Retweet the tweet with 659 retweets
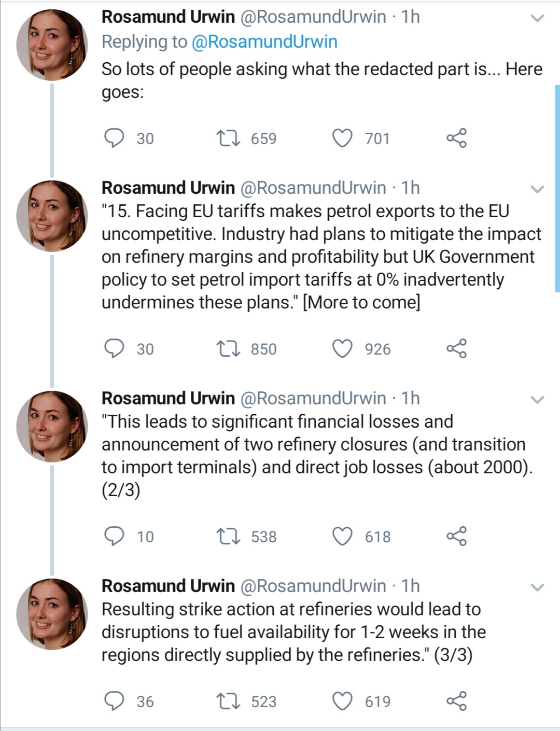560x731 pixels. [228, 138]
